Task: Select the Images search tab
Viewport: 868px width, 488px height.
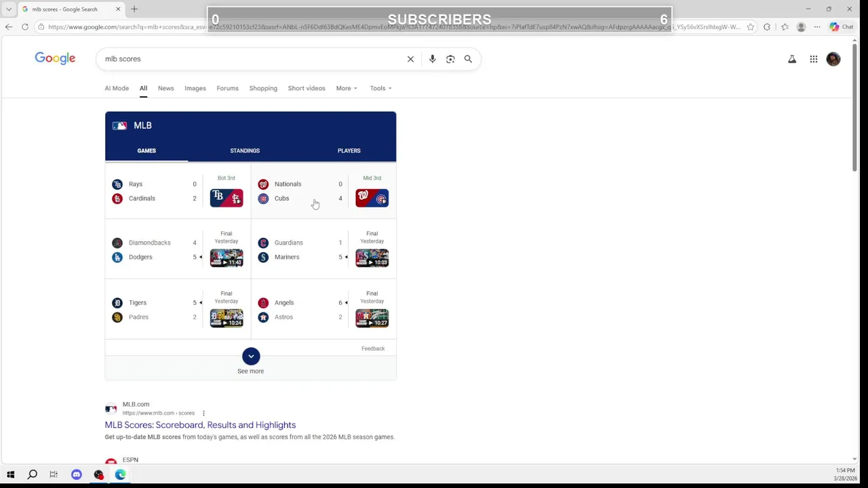Action: tap(195, 88)
